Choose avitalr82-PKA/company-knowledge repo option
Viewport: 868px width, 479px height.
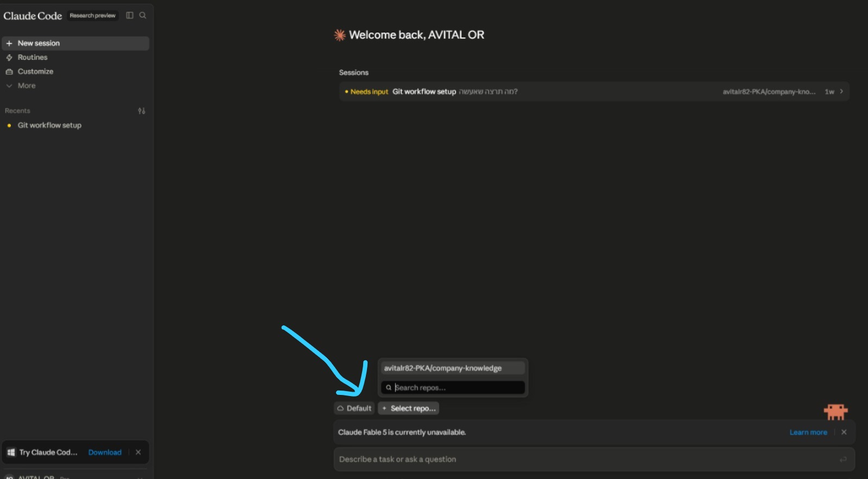(x=453, y=368)
